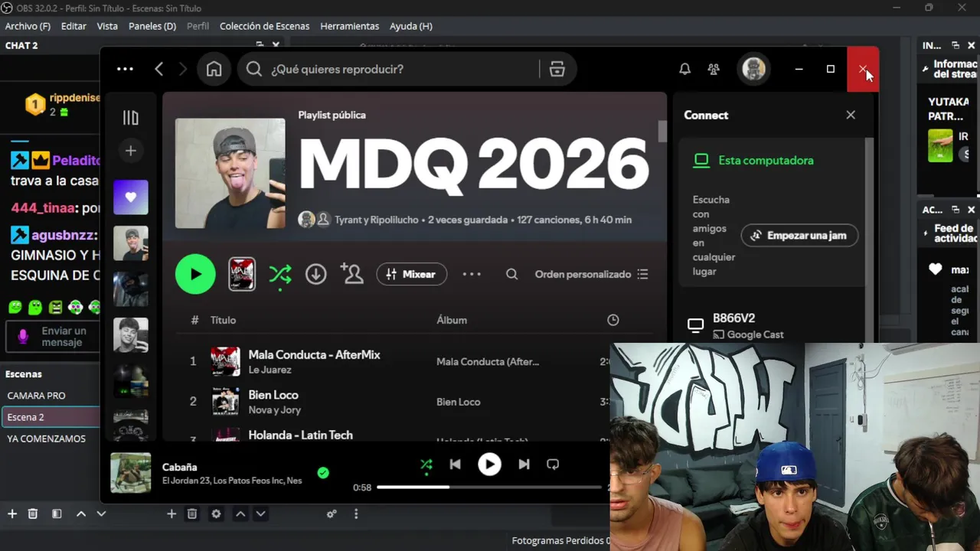Open Spotify library sidebar icon
The width and height of the screenshot is (980, 551).
131,118
